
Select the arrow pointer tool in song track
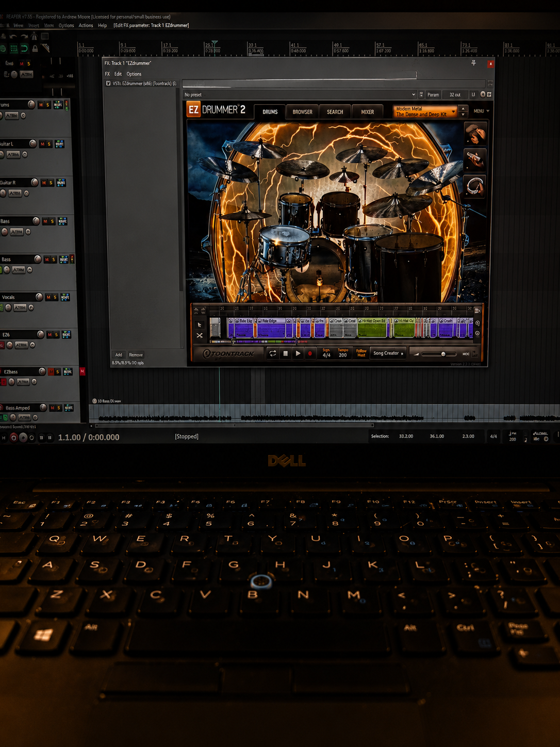pos(200,325)
